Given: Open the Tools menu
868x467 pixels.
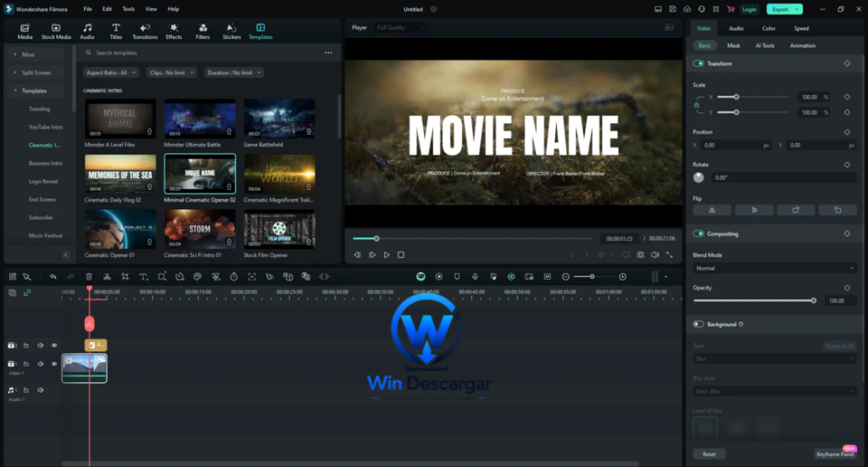Looking at the screenshot, I should (129, 8).
